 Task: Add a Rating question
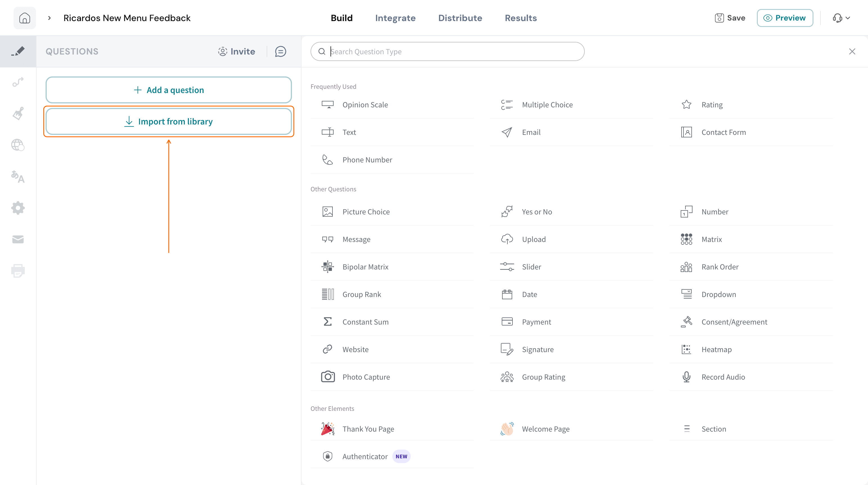tap(751, 105)
